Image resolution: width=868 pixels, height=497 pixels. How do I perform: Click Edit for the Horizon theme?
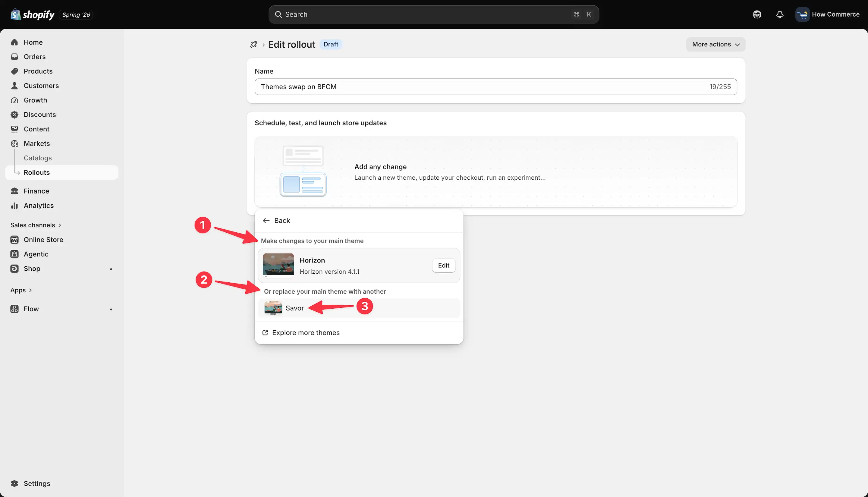[x=443, y=266]
